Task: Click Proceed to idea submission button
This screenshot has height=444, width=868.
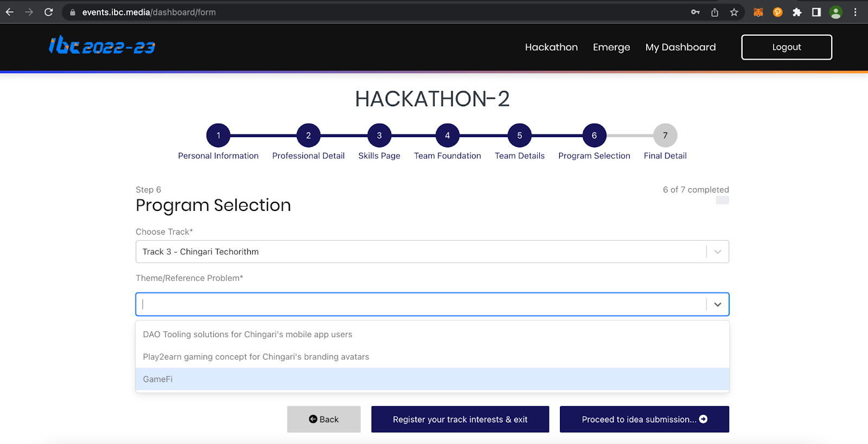Action: (x=644, y=419)
